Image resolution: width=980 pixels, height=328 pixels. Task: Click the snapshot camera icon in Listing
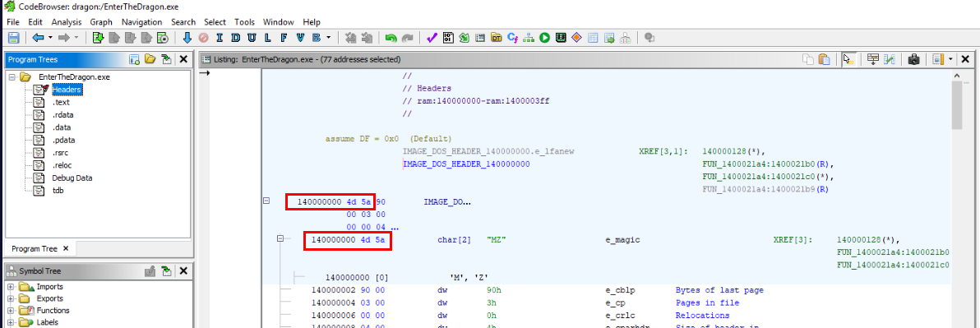[913, 59]
